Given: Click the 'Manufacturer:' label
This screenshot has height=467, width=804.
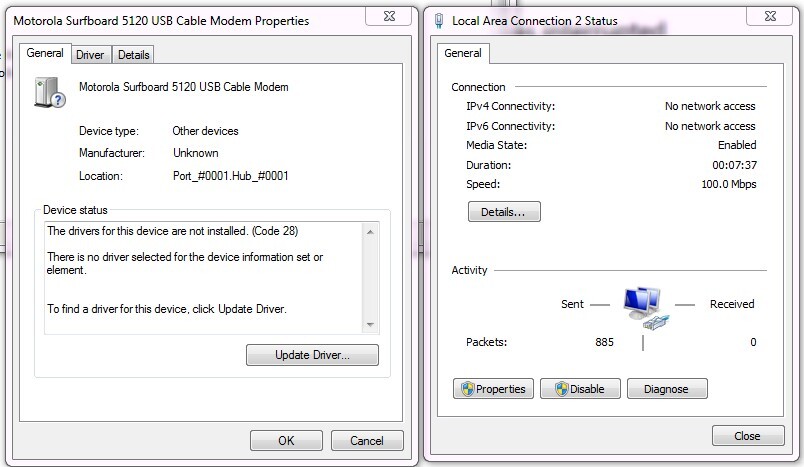Looking at the screenshot, I should coord(112,153).
